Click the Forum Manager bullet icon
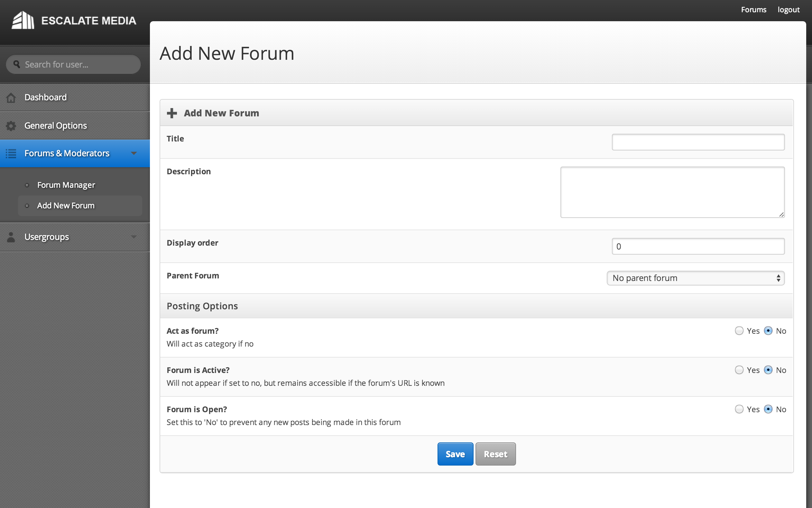812x508 pixels. click(27, 185)
